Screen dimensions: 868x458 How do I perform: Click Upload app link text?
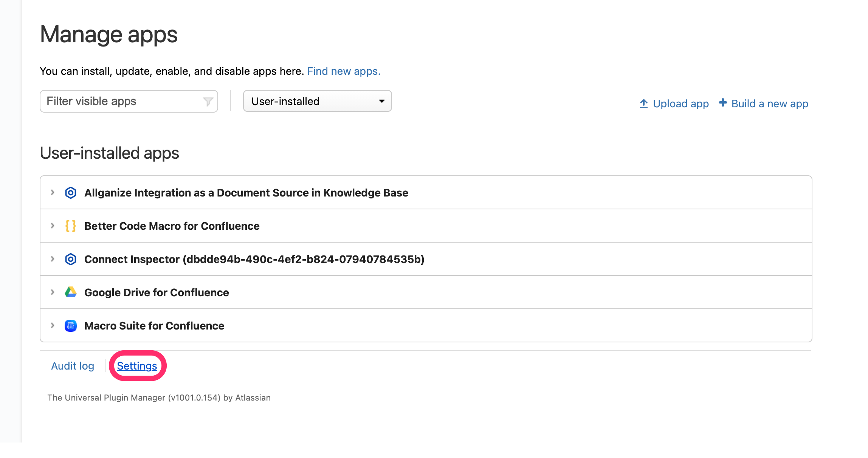coord(680,104)
